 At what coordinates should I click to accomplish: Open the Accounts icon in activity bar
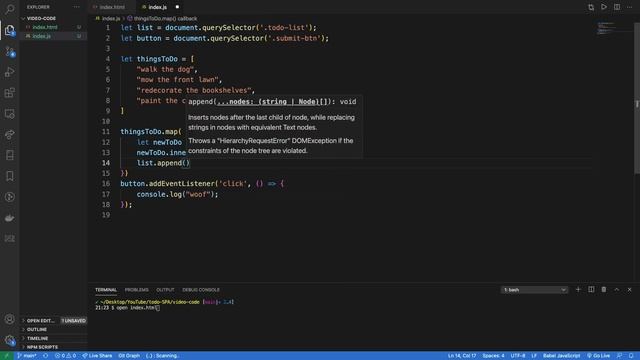click(9, 319)
